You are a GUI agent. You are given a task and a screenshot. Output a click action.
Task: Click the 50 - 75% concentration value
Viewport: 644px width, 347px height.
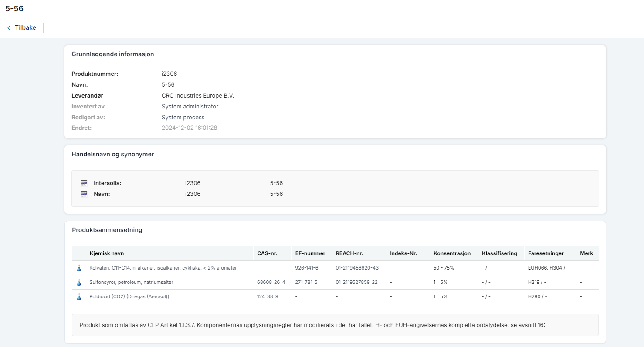[444, 268]
